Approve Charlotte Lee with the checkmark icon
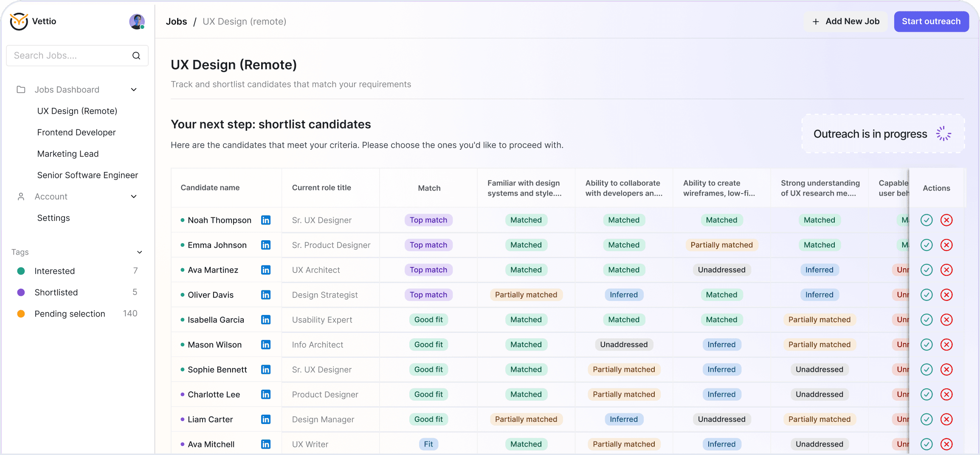This screenshot has height=455, width=980. [x=926, y=394]
